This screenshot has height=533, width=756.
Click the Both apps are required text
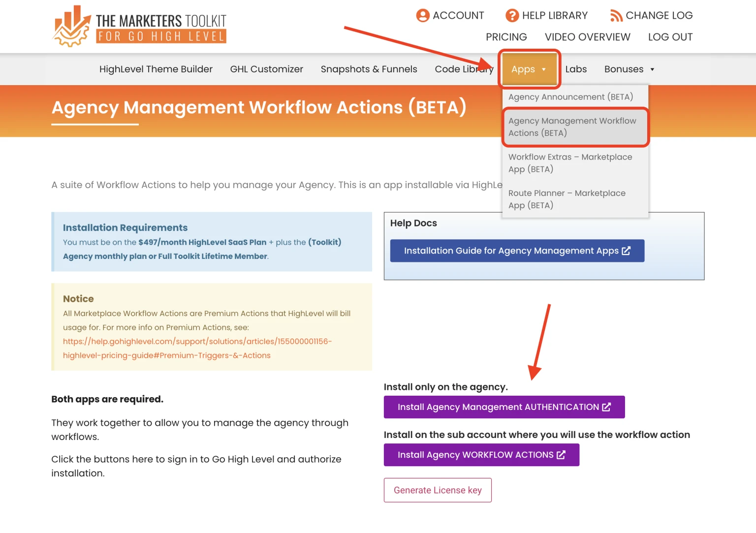tap(107, 399)
